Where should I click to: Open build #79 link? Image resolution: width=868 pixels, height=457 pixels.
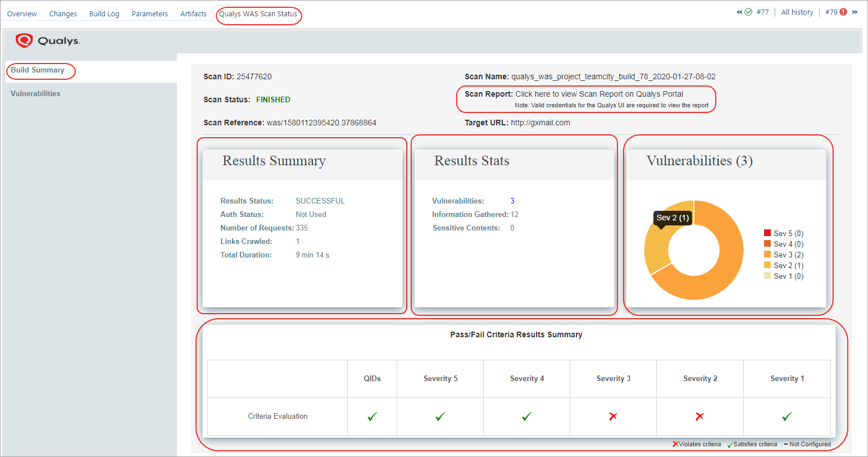pos(831,12)
